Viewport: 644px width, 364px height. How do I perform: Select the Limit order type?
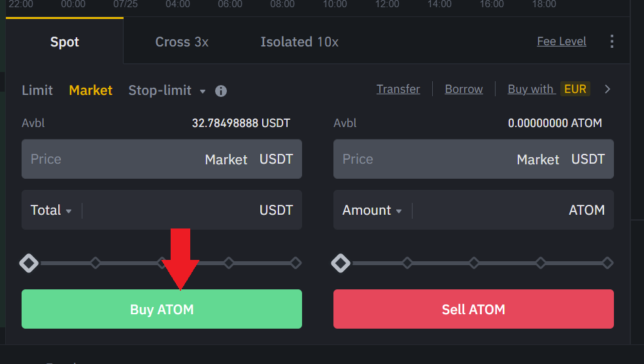pyautogui.click(x=37, y=90)
